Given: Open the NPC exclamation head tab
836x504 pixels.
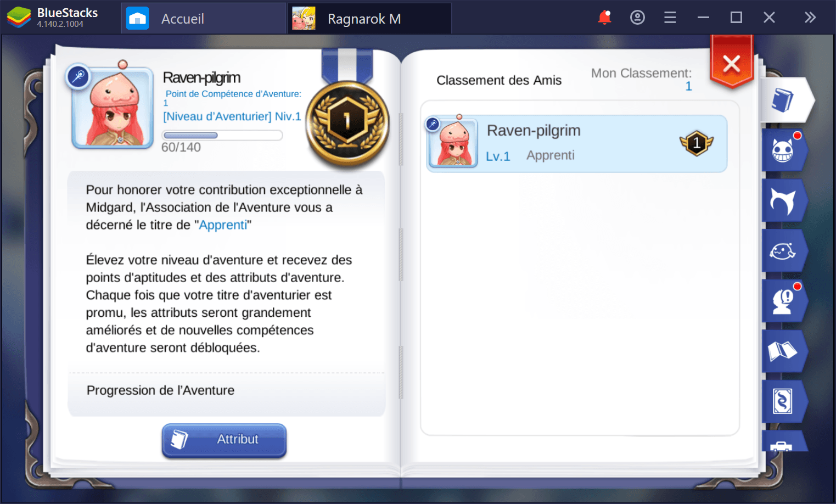Looking at the screenshot, I should coord(783,301).
